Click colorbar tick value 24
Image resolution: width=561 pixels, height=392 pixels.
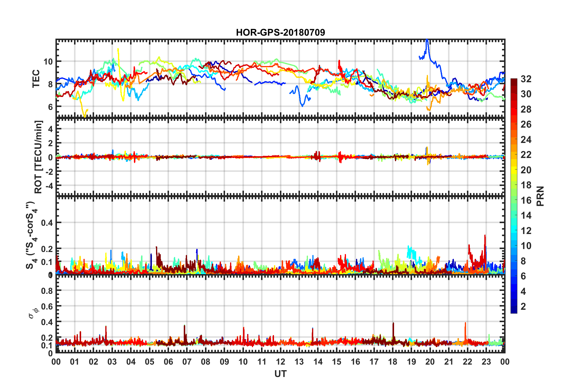(x=526, y=140)
